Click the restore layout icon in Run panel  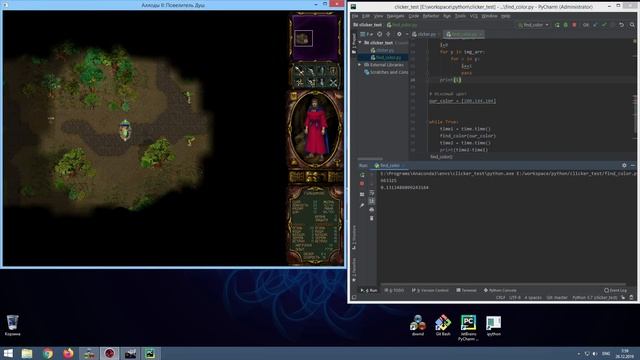click(x=362, y=195)
